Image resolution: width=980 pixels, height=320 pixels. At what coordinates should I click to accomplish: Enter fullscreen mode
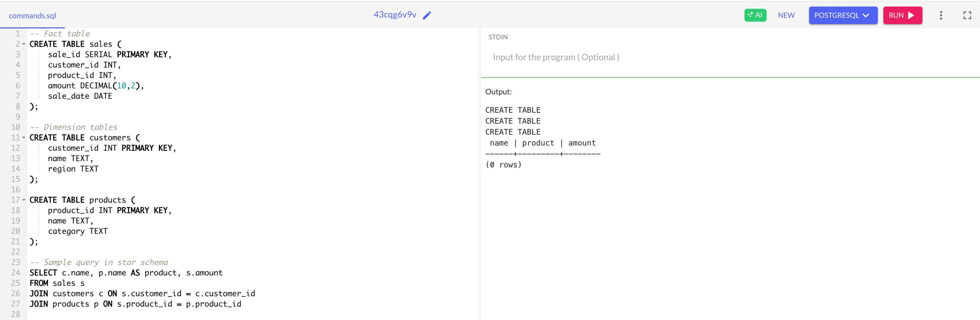coord(967,15)
